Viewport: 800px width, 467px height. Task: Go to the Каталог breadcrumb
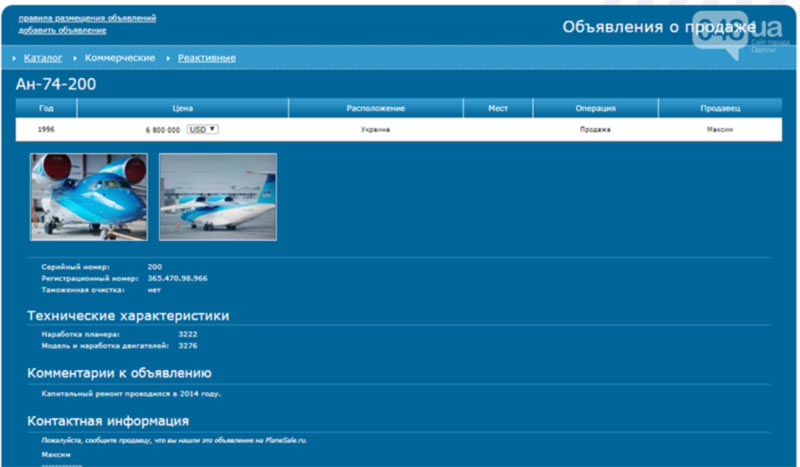[x=43, y=58]
